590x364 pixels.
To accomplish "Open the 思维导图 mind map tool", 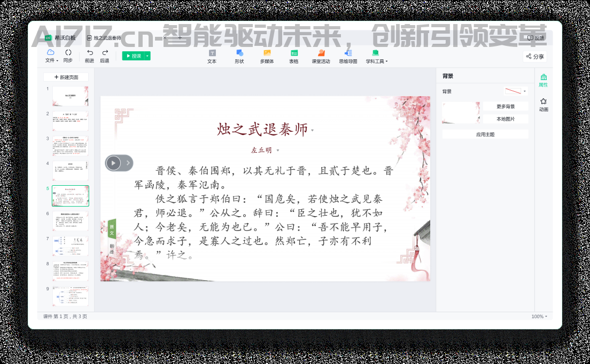I will pos(348,57).
